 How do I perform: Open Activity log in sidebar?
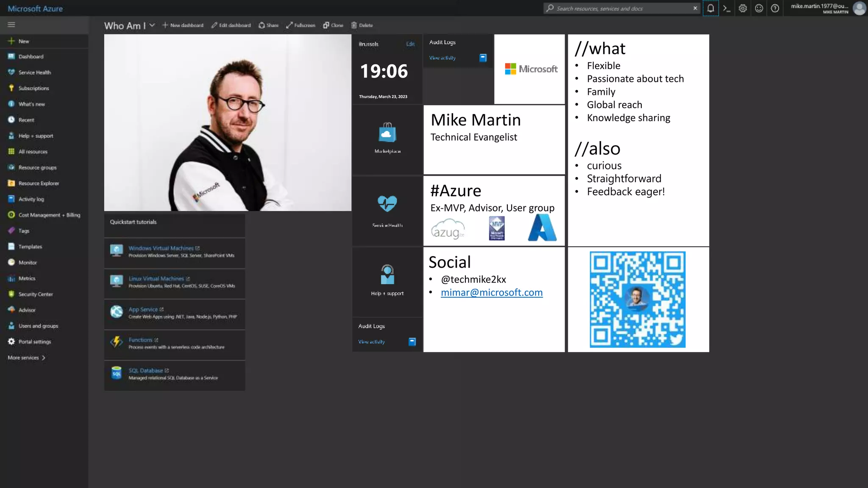coord(31,199)
